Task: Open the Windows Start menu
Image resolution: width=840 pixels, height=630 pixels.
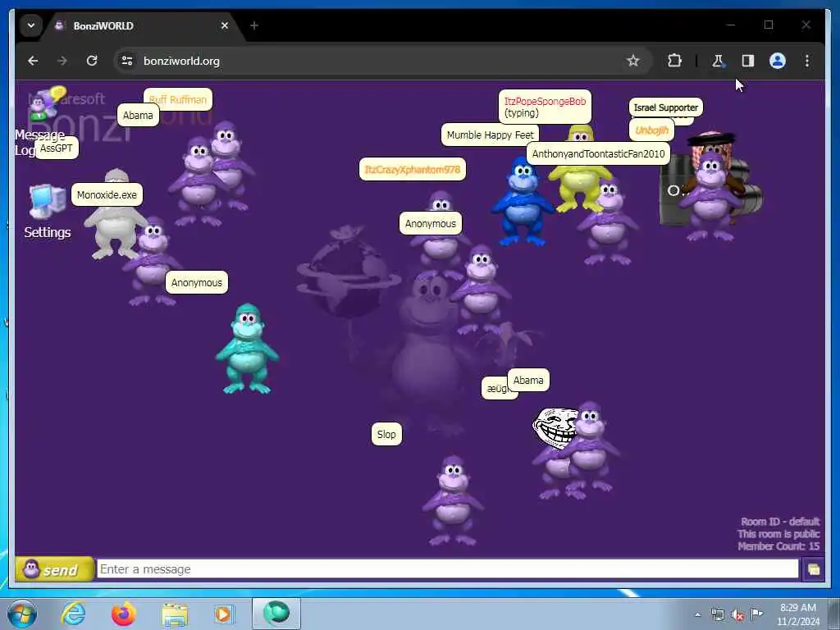Action: tap(22, 614)
